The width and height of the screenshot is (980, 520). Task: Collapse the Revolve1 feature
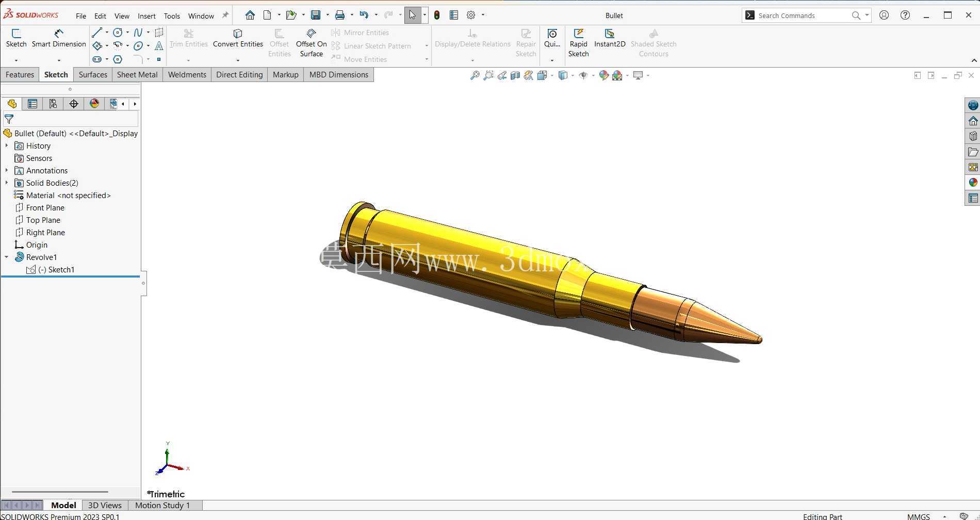click(x=7, y=257)
